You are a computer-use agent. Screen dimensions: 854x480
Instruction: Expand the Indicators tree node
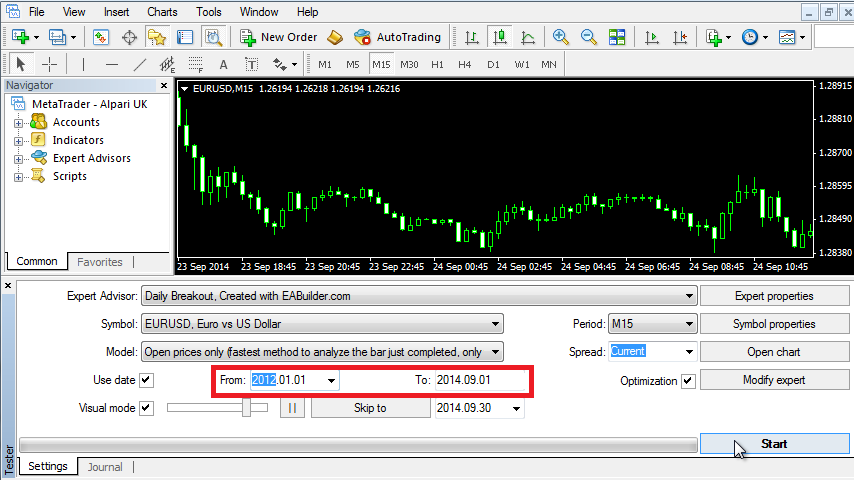(18, 141)
